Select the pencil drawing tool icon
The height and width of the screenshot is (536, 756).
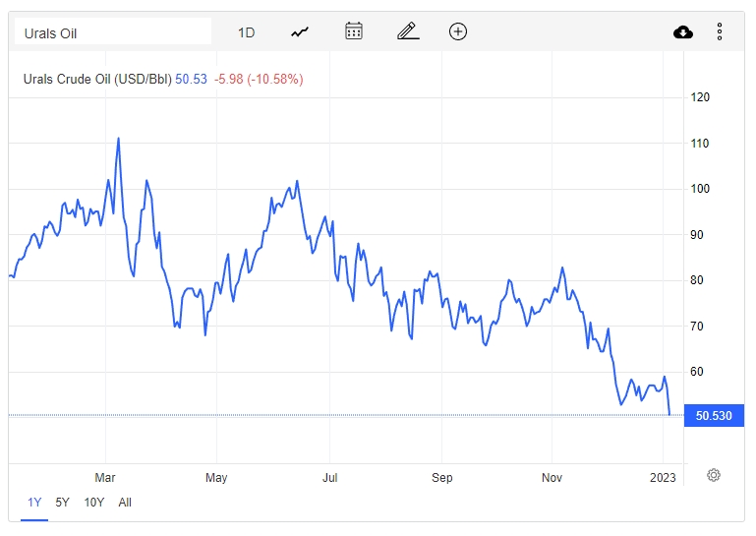[408, 31]
